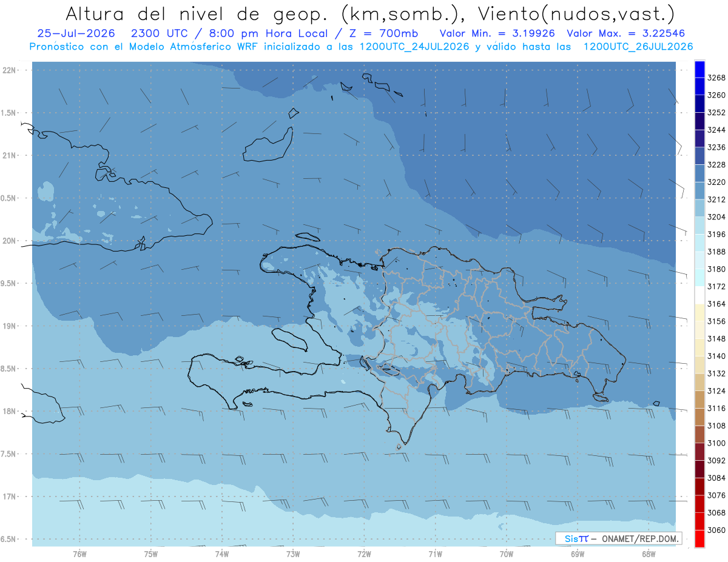Click the colorbar value 3220
This screenshot has height=562, width=728.
click(x=716, y=182)
